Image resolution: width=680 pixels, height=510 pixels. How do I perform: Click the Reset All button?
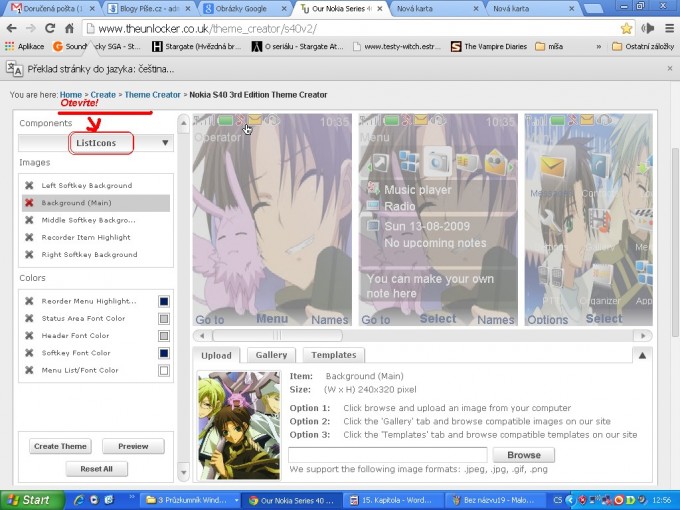click(96, 469)
